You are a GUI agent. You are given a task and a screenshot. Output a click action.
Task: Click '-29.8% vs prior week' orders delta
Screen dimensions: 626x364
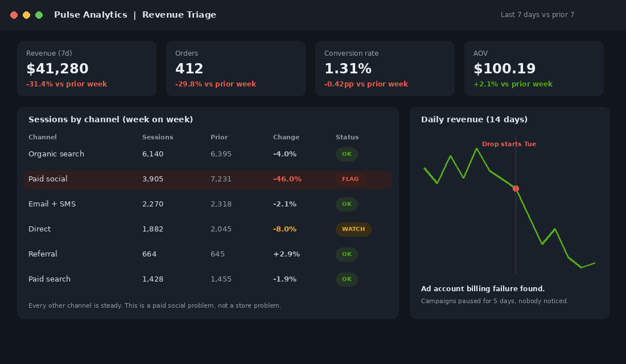(x=216, y=84)
